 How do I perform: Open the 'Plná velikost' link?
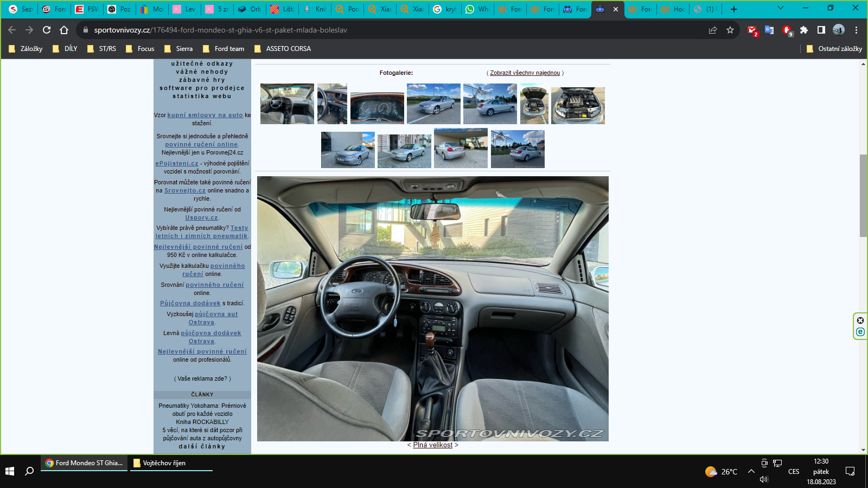432,445
